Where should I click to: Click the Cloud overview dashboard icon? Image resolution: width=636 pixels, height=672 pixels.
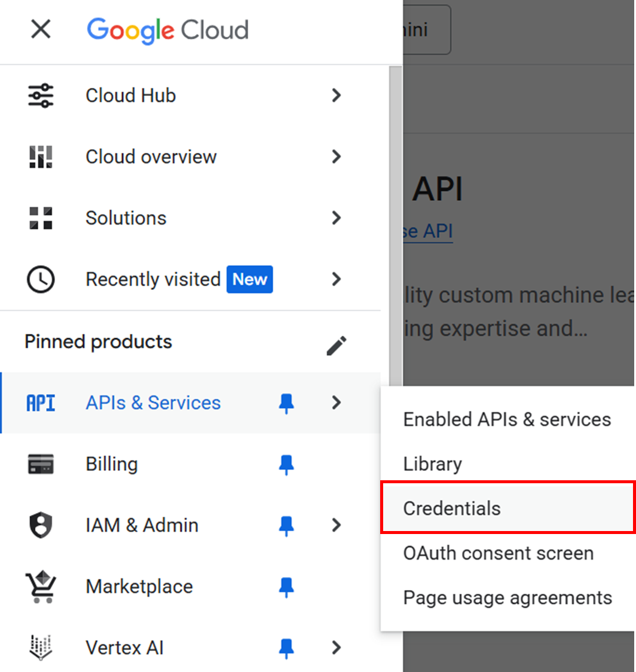(41, 157)
